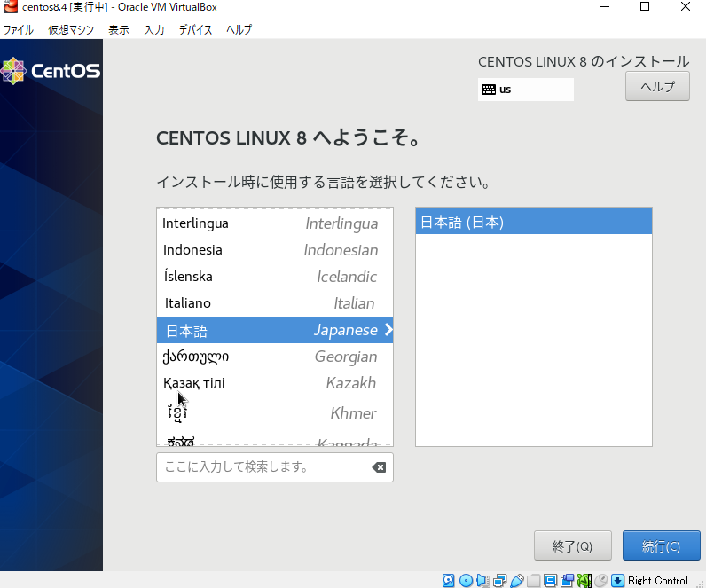Click the network adapter status icon
This screenshot has width=706, height=588.
[x=499, y=580]
